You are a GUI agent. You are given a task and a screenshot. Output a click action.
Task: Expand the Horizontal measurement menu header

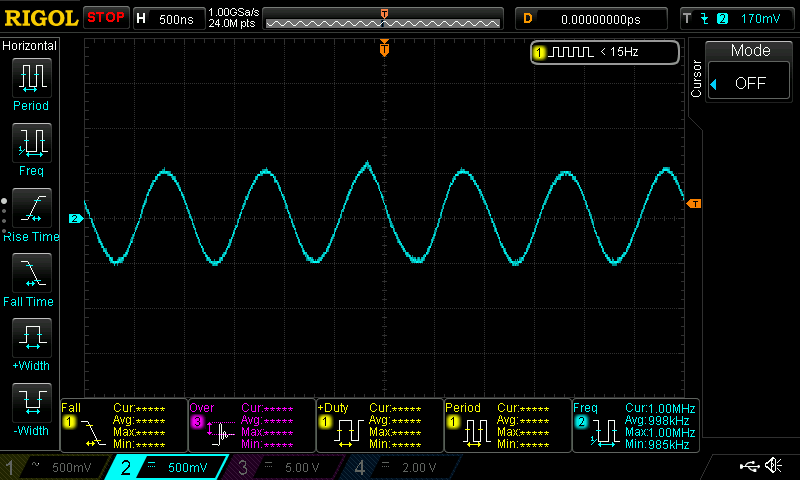30,46
